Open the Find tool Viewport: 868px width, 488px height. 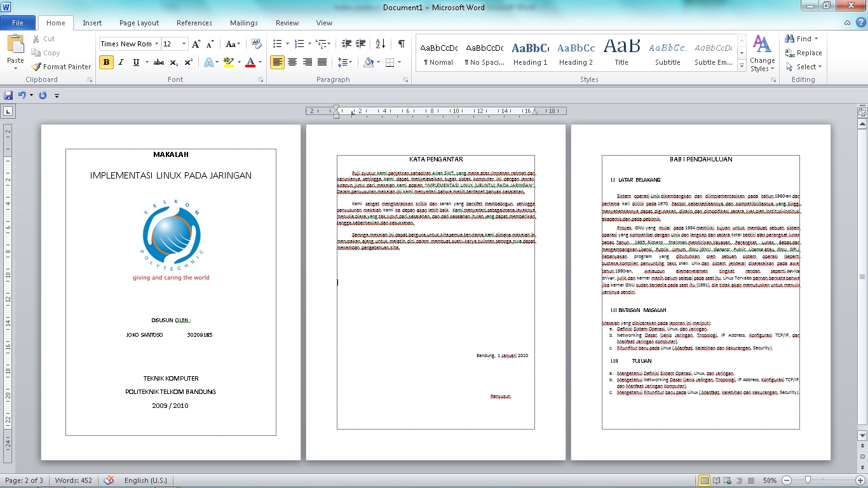pyautogui.click(x=799, y=38)
